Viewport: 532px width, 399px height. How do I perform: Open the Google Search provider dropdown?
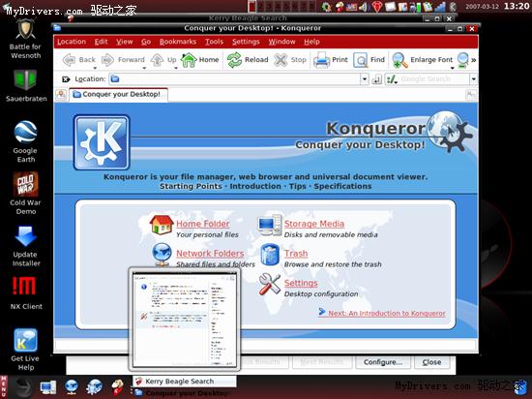(474, 79)
